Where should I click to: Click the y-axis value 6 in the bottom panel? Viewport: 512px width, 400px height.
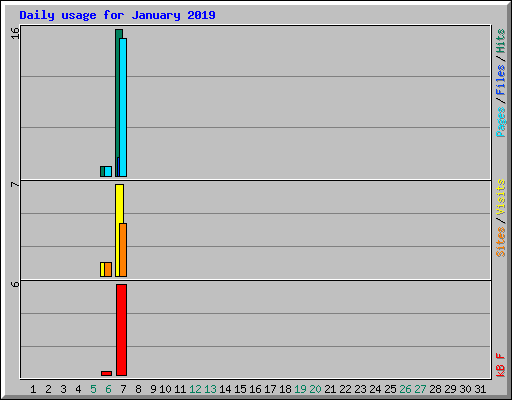pyautogui.click(x=15, y=284)
